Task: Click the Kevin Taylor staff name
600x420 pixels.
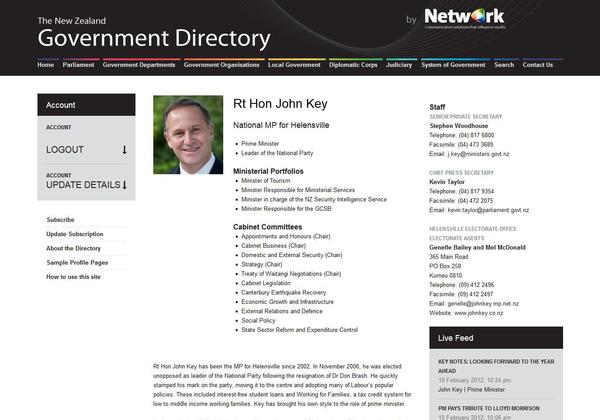Action: click(x=447, y=182)
